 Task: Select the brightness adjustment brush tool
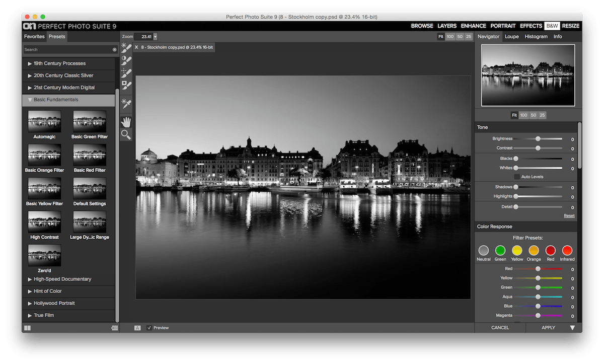tap(126, 48)
